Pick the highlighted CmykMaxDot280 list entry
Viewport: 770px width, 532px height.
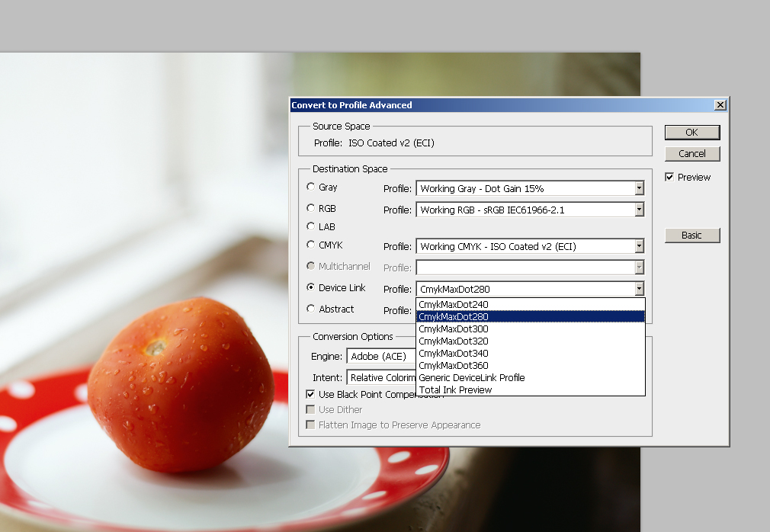coord(531,316)
